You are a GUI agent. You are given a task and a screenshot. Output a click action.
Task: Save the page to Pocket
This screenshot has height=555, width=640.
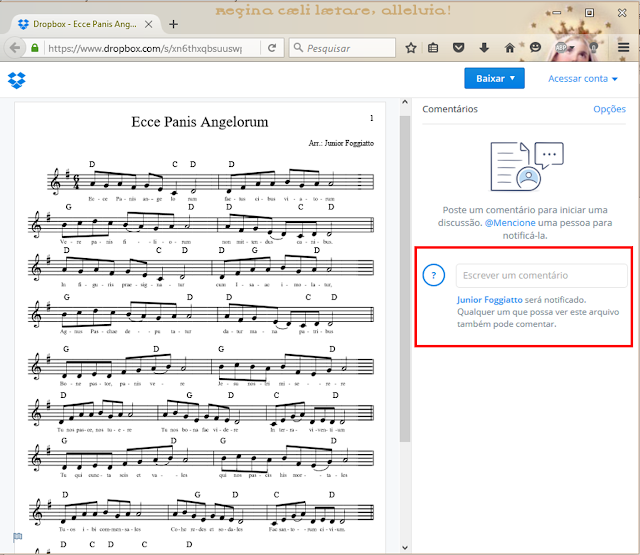(458, 48)
